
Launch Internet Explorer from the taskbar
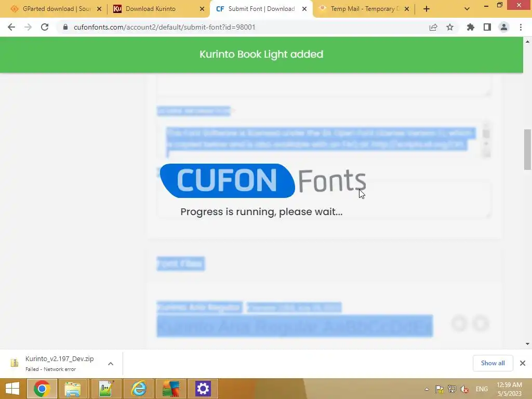tap(139, 389)
